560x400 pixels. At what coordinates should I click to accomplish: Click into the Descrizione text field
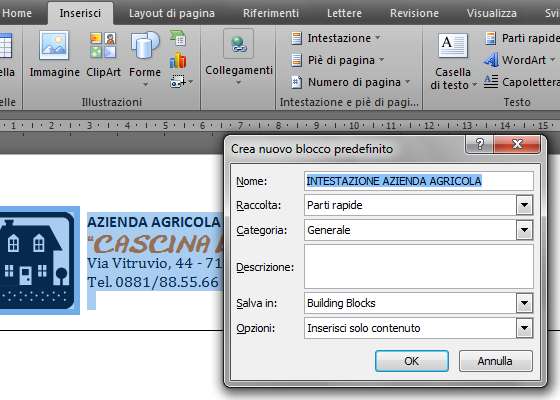(x=419, y=266)
